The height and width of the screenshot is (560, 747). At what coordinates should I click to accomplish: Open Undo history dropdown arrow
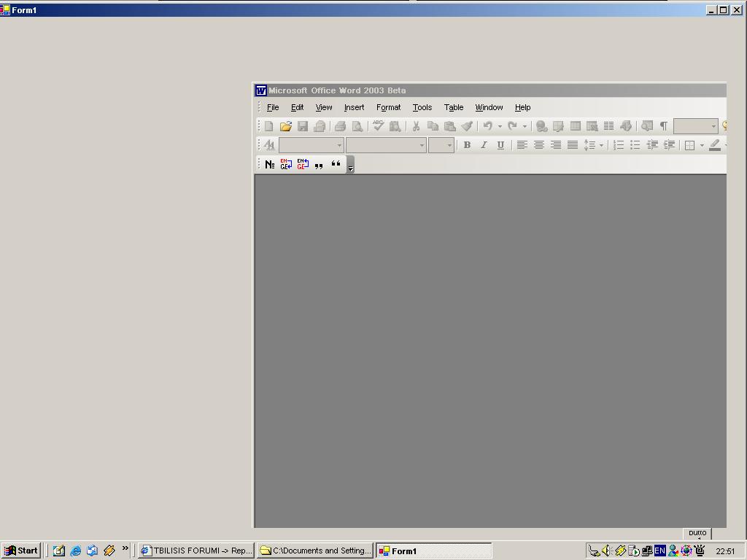pos(500,126)
